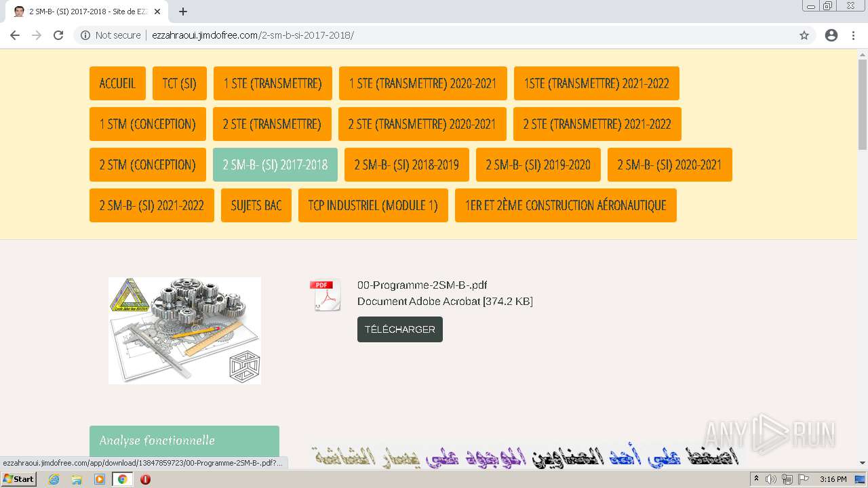Click the 00-Programme-2SM-B-.pdf file name

422,285
